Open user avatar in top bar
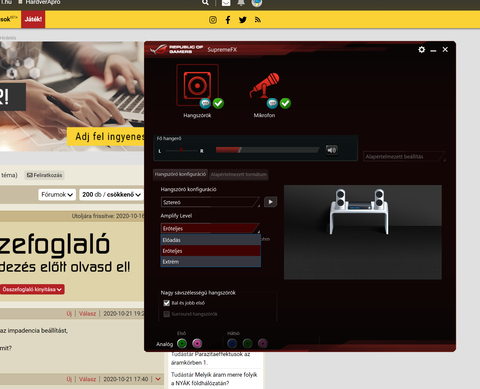The width and height of the screenshot is (480, 389). pyautogui.click(x=257, y=3)
